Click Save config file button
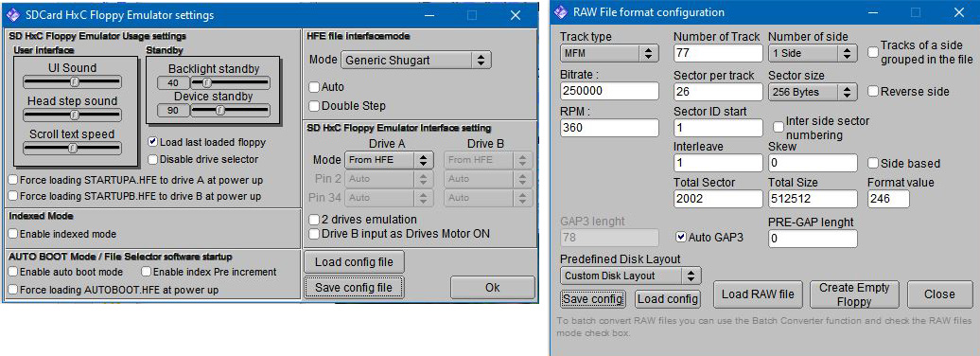Image resolution: width=980 pixels, height=356 pixels. click(x=354, y=287)
